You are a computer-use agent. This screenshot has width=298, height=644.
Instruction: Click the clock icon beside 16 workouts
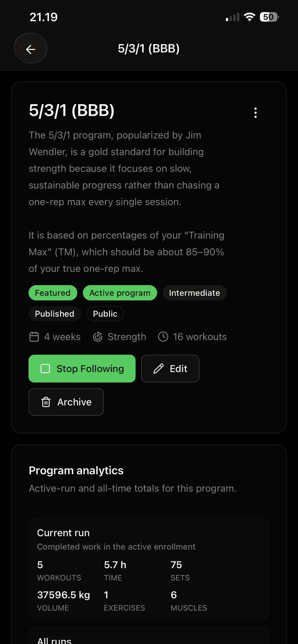coord(163,337)
